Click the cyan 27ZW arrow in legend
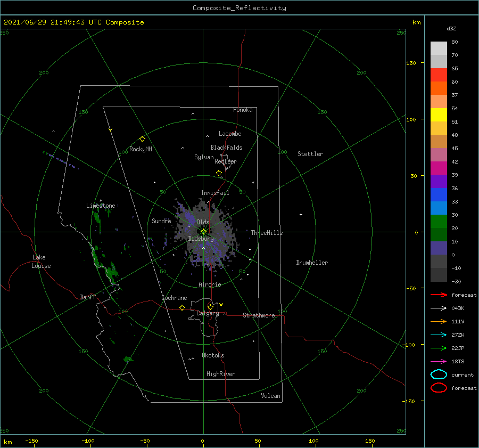This screenshot has width=479, height=448. 439,335
